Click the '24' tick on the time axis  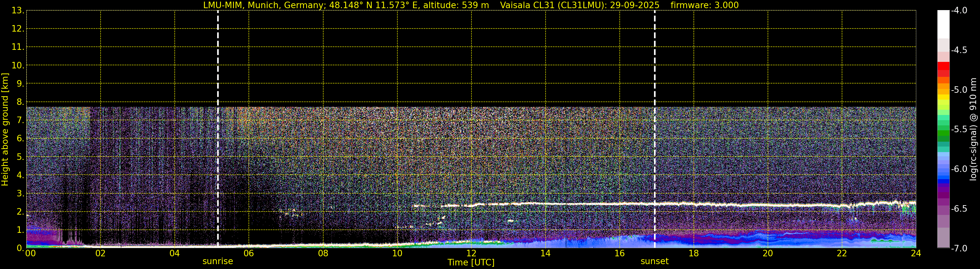[x=916, y=253]
